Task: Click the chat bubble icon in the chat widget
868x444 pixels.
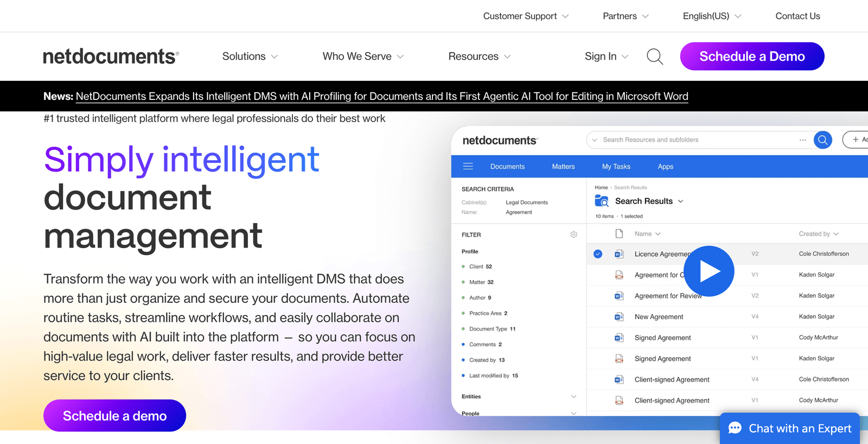Action: pos(735,428)
